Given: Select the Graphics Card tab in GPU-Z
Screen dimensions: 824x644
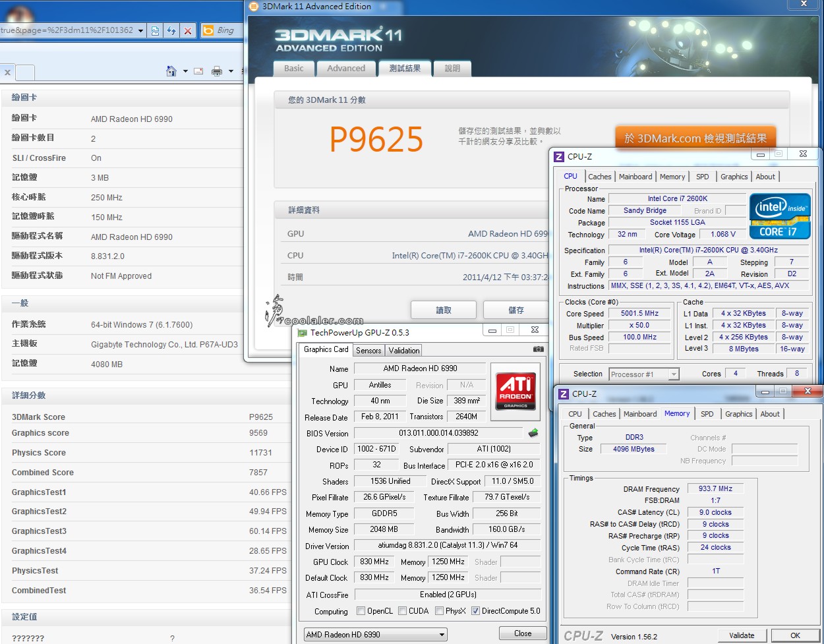Looking at the screenshot, I should [326, 349].
